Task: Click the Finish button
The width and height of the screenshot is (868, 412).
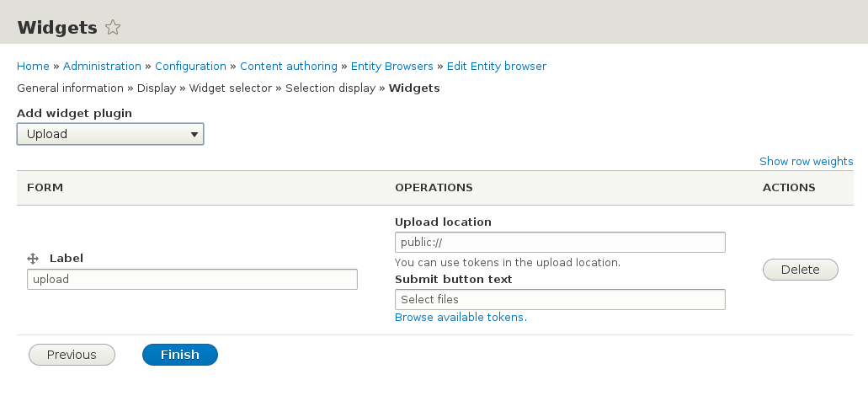Action: 180,355
